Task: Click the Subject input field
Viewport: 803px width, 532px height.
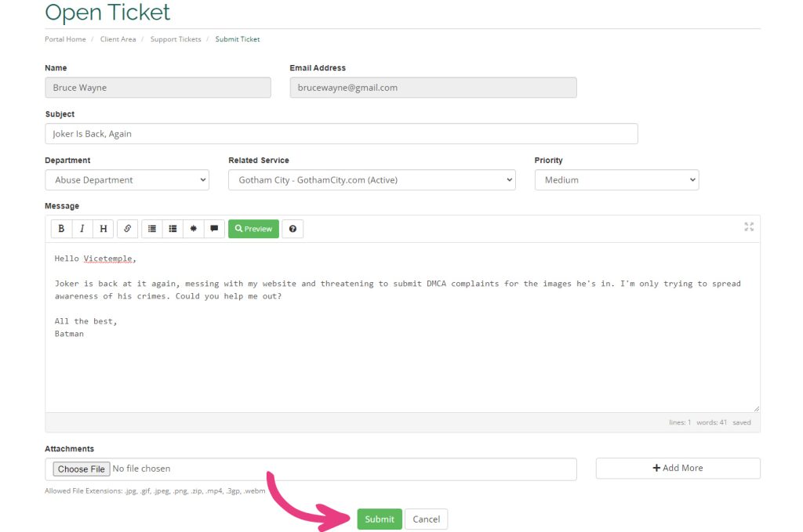Action: [x=342, y=133]
